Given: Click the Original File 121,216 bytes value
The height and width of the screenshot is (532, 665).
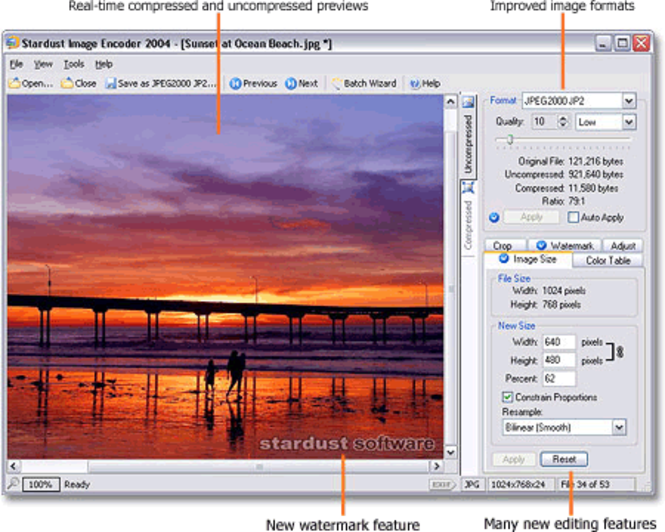Looking at the screenshot, I should pos(595,161).
